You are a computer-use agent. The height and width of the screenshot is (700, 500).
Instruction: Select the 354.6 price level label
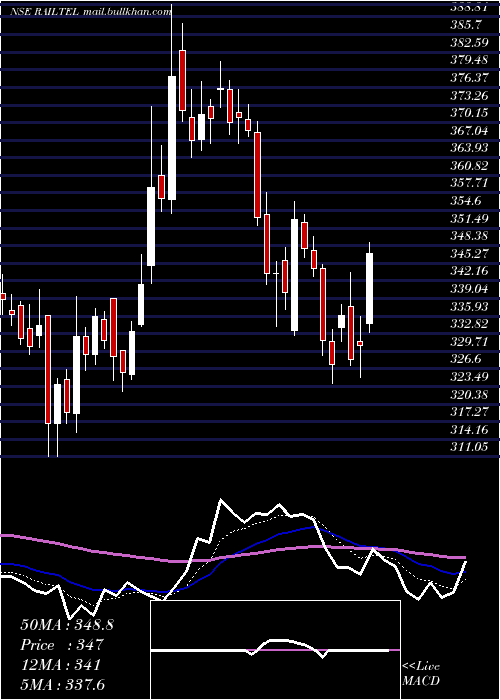coord(465,200)
